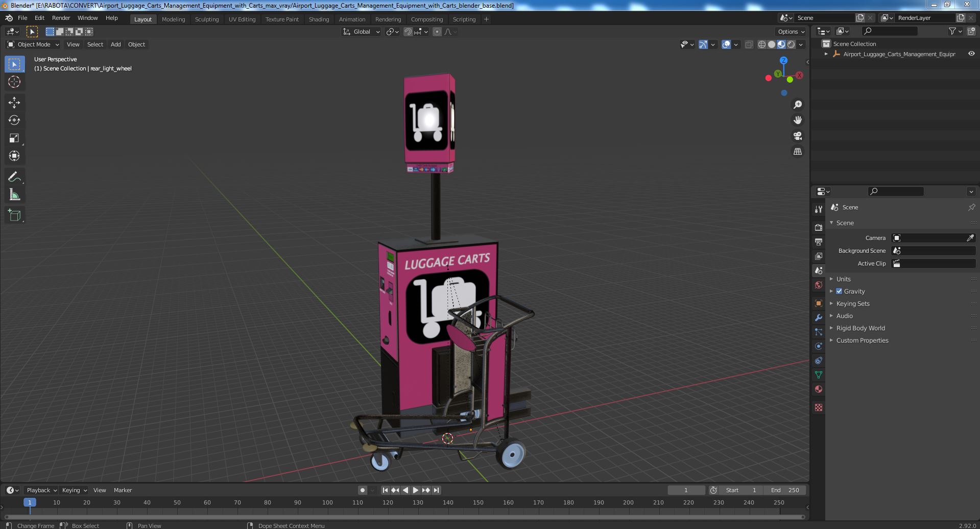Open the Options dropdown
Screen dimensions: 980x529
tap(791, 32)
